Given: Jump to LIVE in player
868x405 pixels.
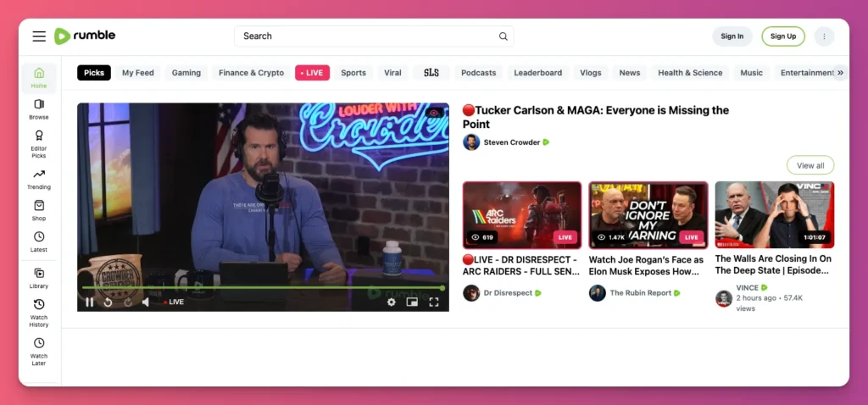Looking at the screenshot, I should 174,302.
